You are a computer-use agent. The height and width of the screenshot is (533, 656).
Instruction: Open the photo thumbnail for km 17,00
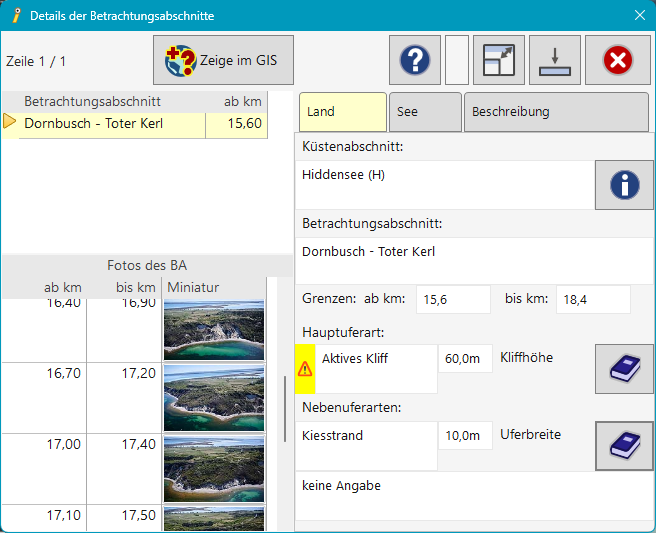[x=213, y=468]
